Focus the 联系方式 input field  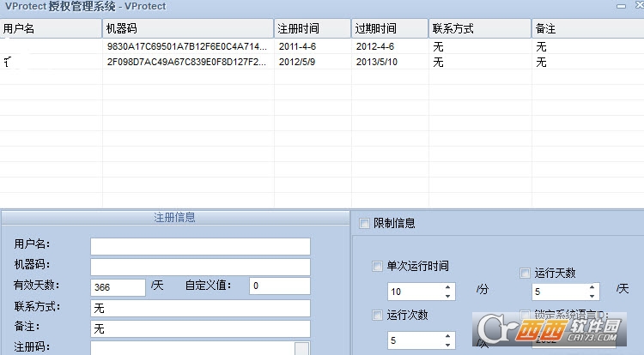pyautogui.click(x=200, y=308)
